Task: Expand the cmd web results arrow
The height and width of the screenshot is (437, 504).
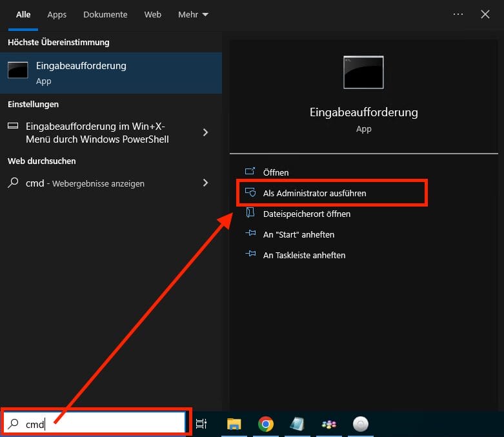Action: tap(205, 183)
